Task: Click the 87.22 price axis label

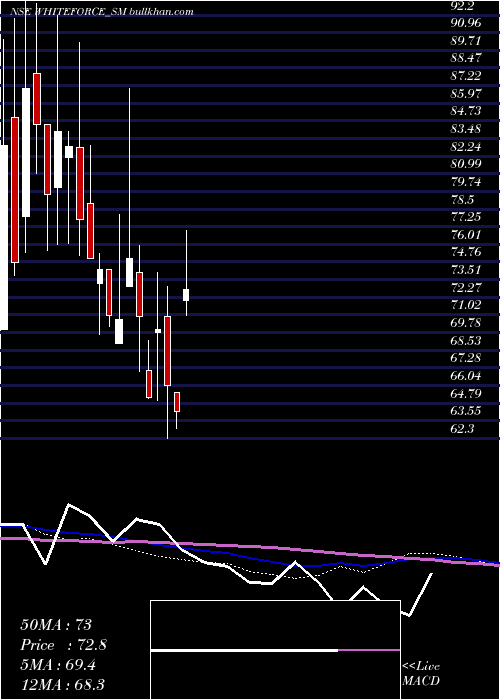Action: point(466,76)
